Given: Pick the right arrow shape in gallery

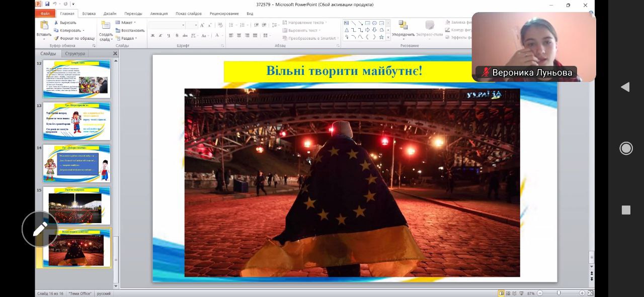Looking at the screenshot, I should (367, 30).
